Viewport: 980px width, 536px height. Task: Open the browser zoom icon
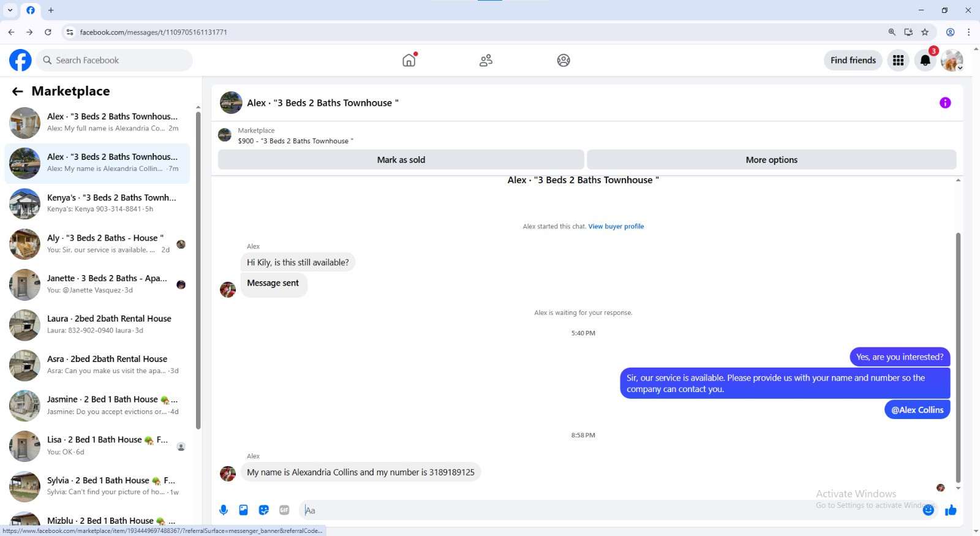pos(892,32)
